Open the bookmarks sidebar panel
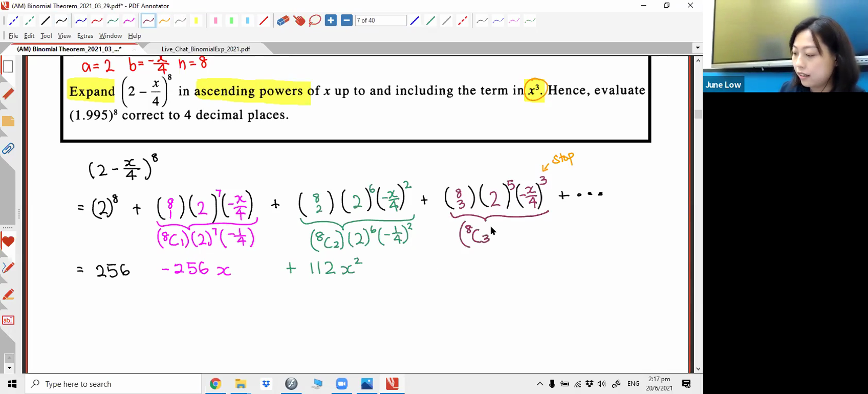 (x=8, y=94)
